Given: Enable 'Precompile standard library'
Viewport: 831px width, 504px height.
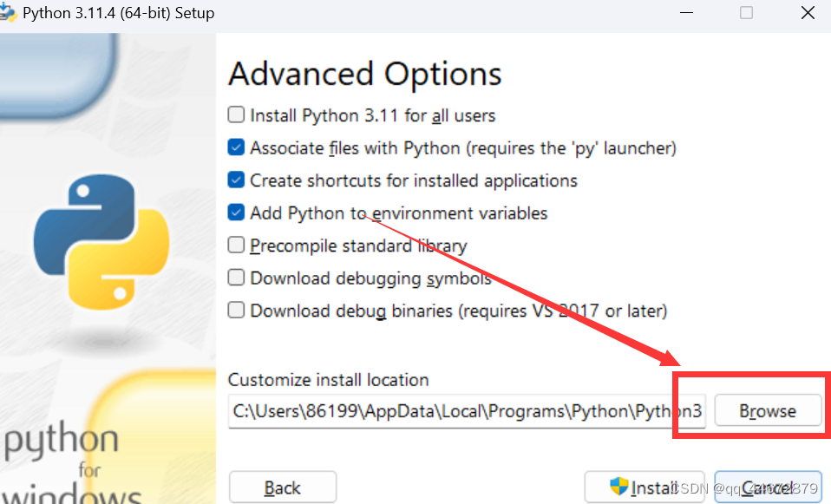Looking at the screenshot, I should [235, 245].
